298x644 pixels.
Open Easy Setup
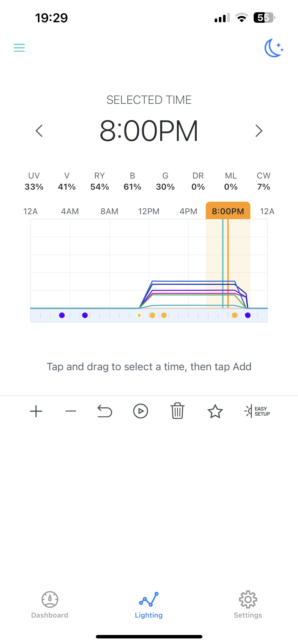257,411
